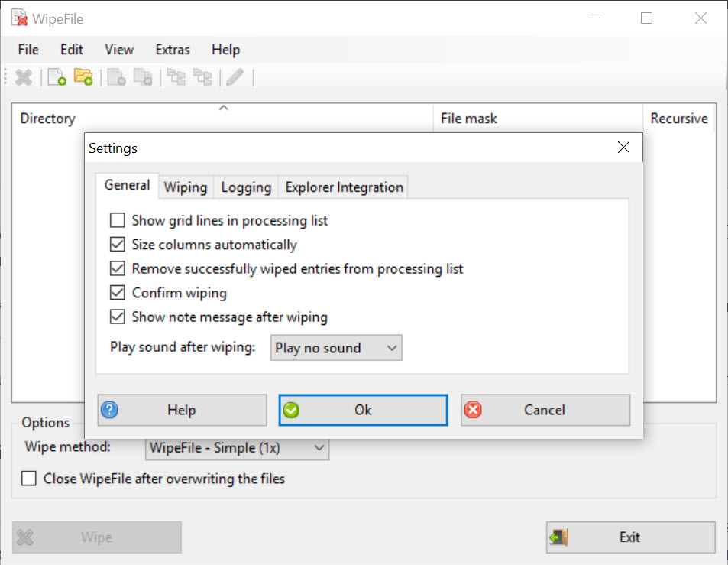Switch to the Wiping tab
Viewport: 728px width, 565px height.
click(186, 187)
